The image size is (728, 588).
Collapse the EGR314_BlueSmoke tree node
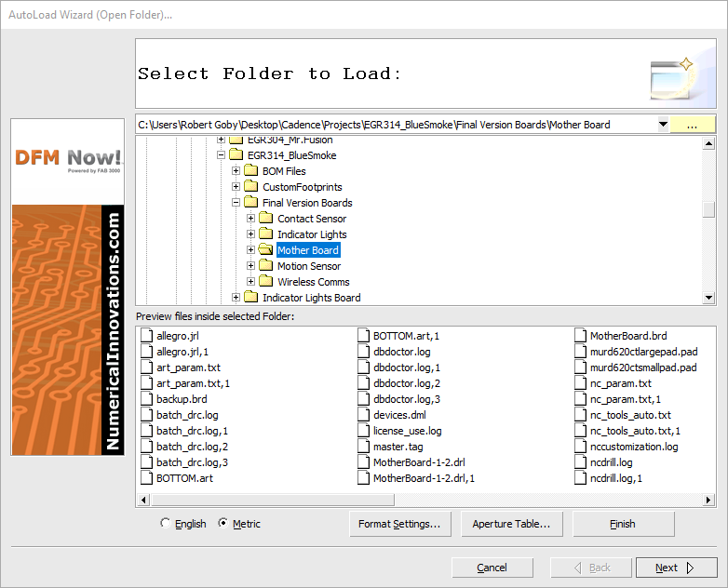(x=221, y=155)
